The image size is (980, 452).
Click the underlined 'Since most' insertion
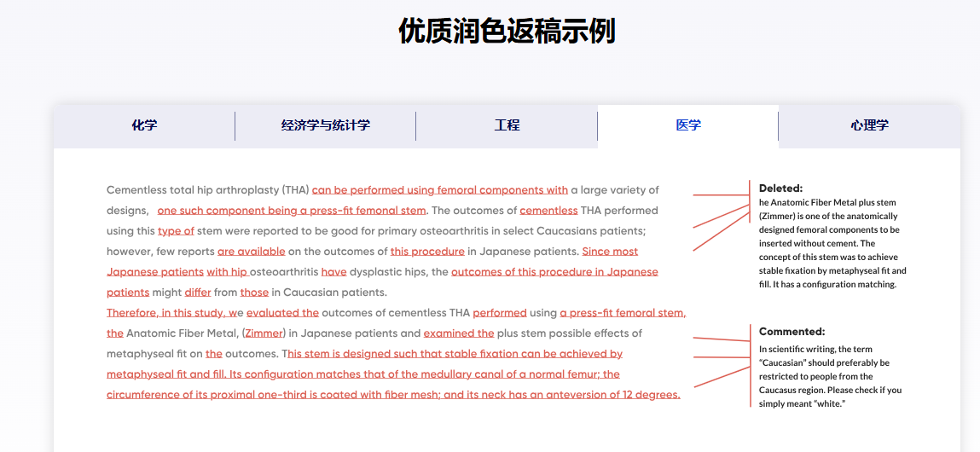pos(609,252)
